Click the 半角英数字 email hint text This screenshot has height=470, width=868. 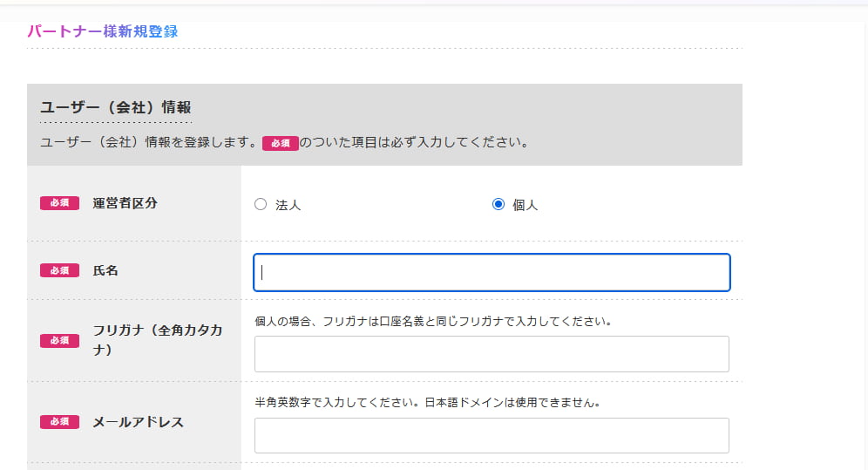pos(428,403)
